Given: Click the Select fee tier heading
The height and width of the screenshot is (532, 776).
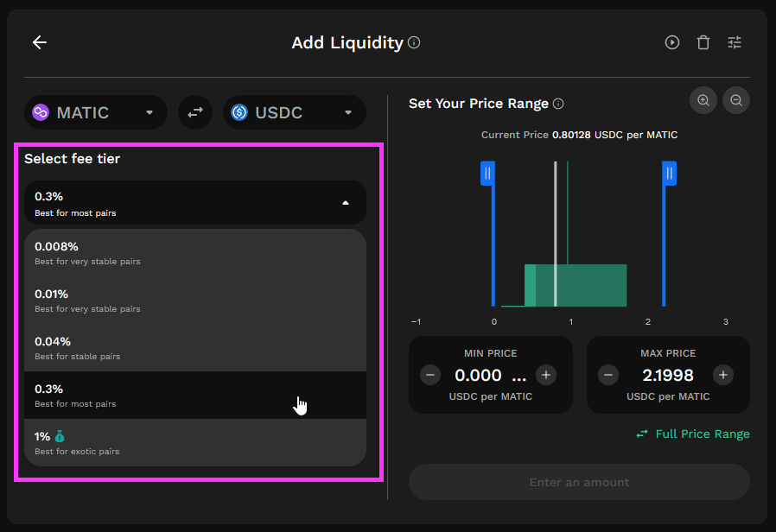Looking at the screenshot, I should click(x=73, y=159).
